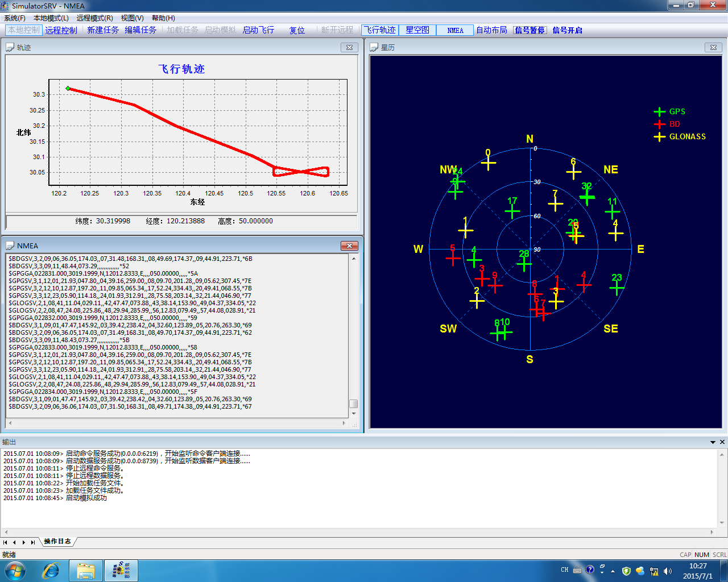The image size is (728, 582).
Task: Open the 系统(F) menu
Action: coord(15,18)
